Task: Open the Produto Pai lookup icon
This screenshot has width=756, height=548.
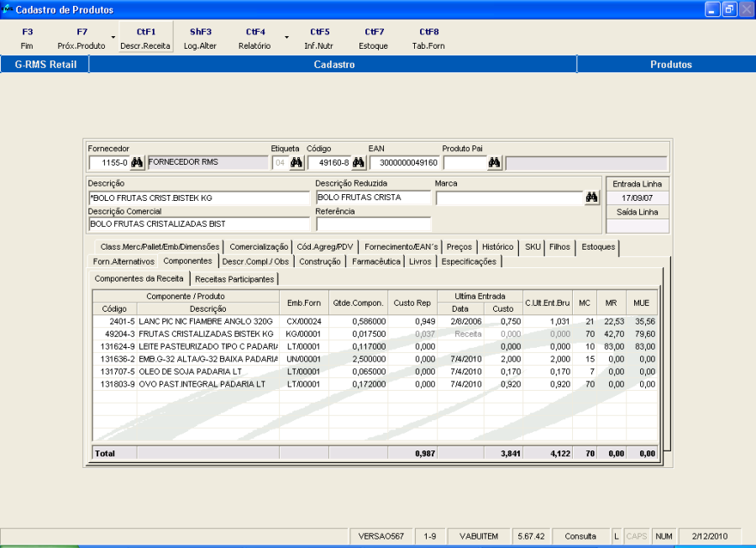Action: click(x=495, y=163)
